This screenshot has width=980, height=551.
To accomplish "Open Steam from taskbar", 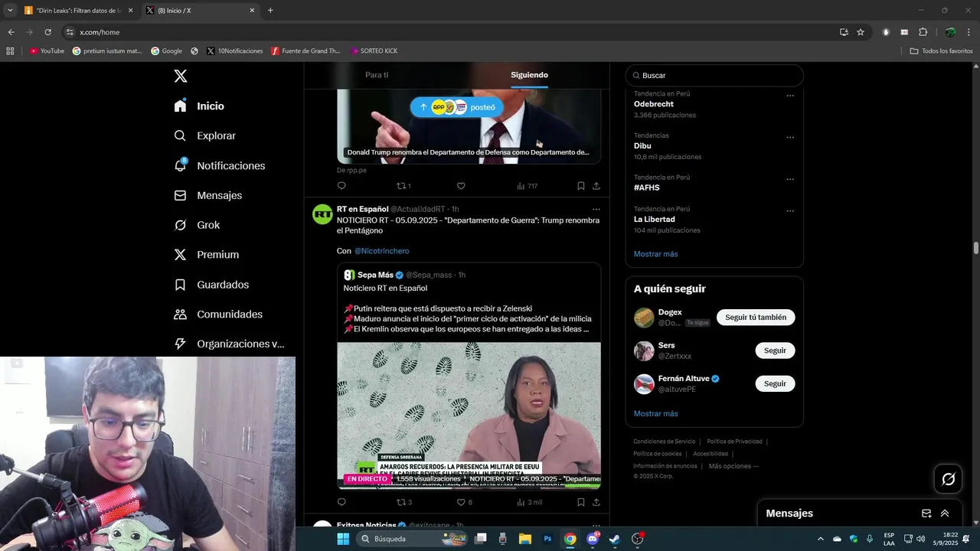I will pos(614,539).
